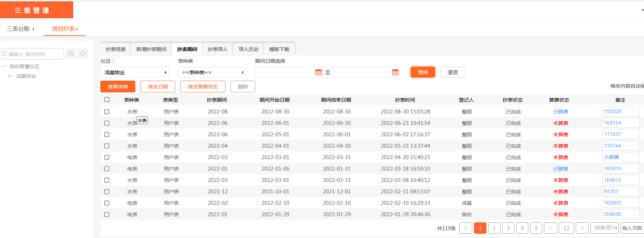Open the end date calendar icon
The image size is (644, 238).
[x=395, y=72]
